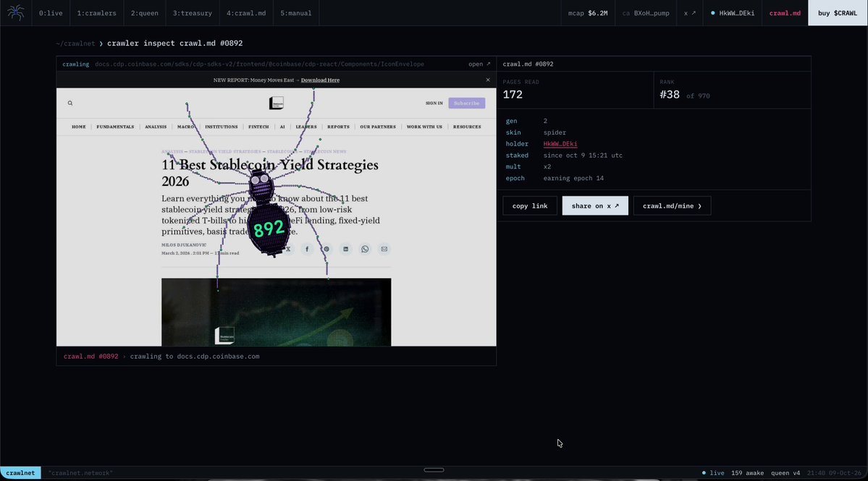Close the NEW REPORT banner
868x481 pixels.
(x=488, y=80)
